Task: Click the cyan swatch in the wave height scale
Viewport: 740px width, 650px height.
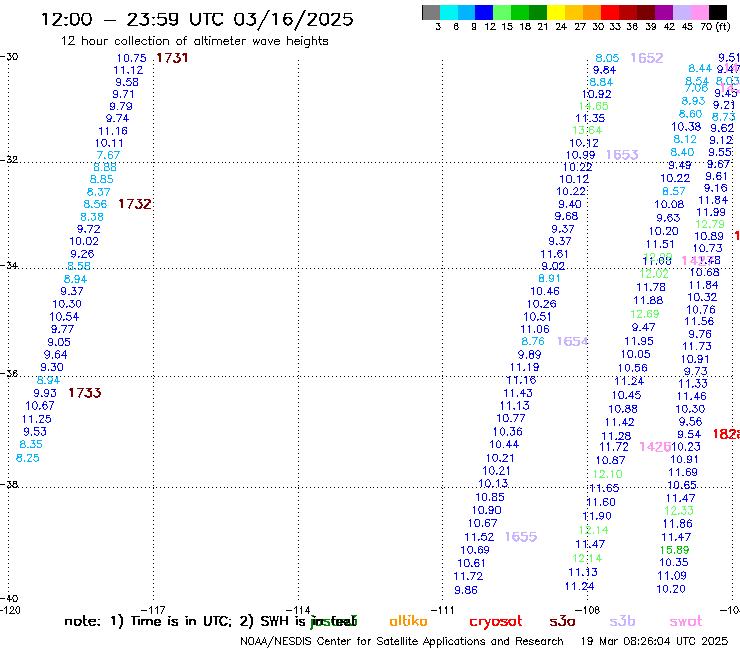Action: tap(448, 12)
